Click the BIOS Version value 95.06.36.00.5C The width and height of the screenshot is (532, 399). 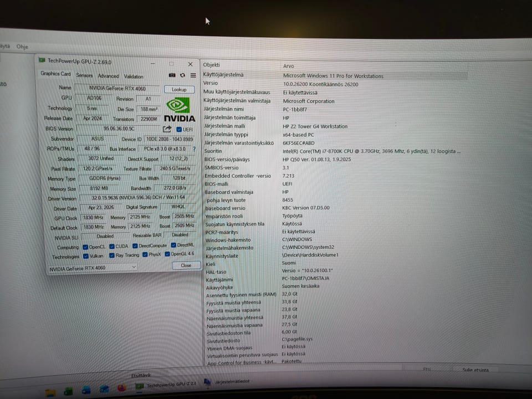(x=119, y=129)
